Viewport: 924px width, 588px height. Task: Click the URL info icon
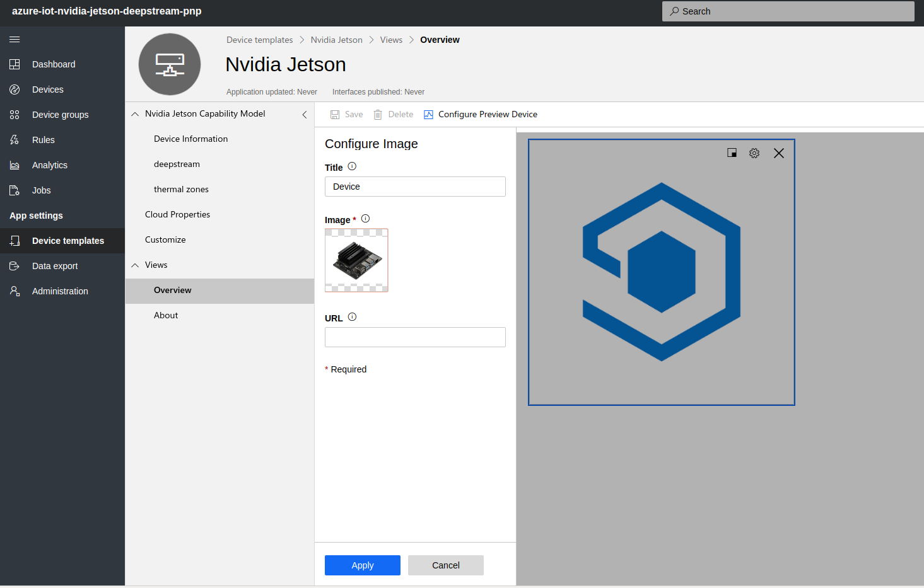(352, 317)
